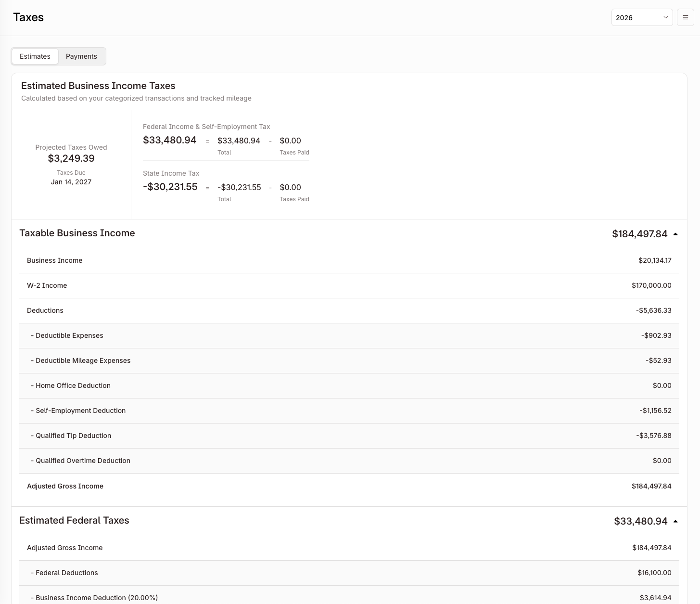Collapse the Taxable Business Income section
700x604 pixels.
pos(675,234)
